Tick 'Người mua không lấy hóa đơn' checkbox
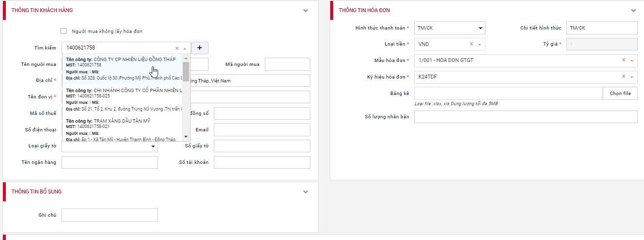Viewport: 644px width, 240px height. pyautogui.click(x=64, y=31)
